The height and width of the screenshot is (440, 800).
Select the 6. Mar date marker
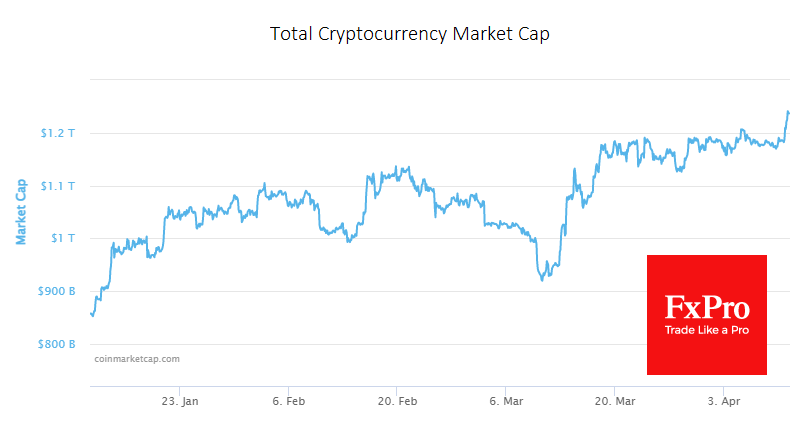[x=506, y=401]
